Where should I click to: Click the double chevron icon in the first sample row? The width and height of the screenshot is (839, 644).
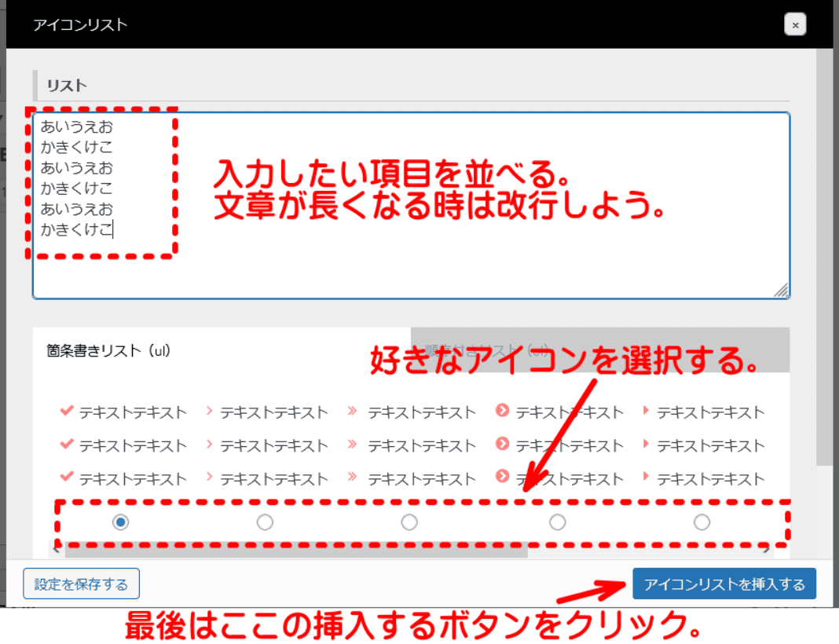[352, 411]
